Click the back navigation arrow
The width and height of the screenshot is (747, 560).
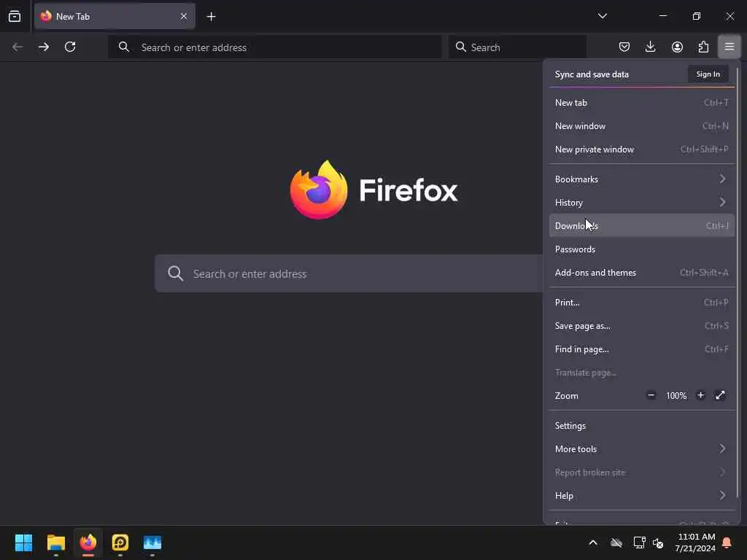(x=18, y=47)
